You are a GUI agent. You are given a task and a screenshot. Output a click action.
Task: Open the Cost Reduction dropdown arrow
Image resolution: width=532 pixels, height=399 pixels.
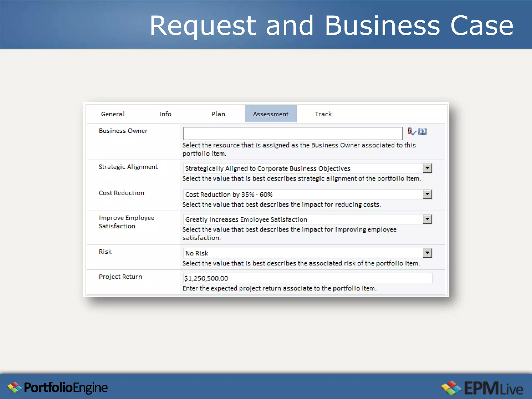(x=427, y=194)
